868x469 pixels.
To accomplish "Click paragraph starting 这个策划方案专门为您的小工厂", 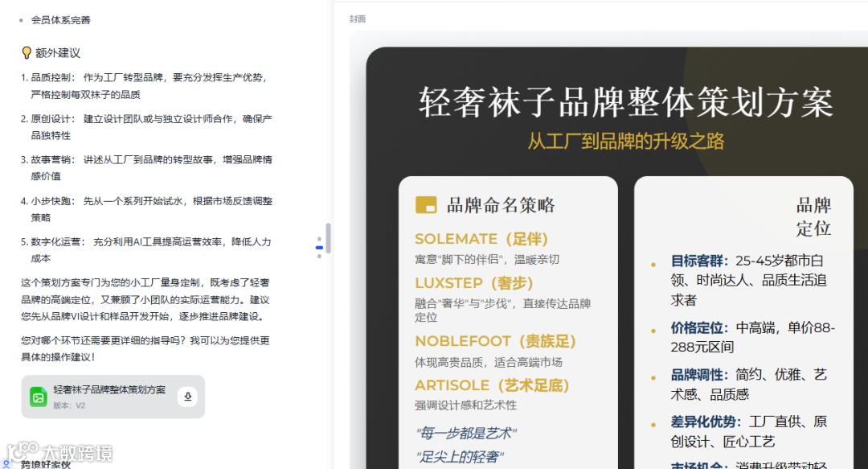I will point(145,299).
